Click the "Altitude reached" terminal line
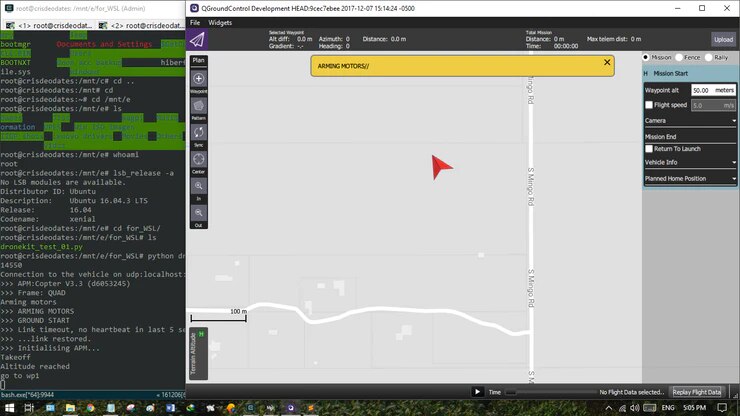The width and height of the screenshot is (740, 416). click(35, 366)
